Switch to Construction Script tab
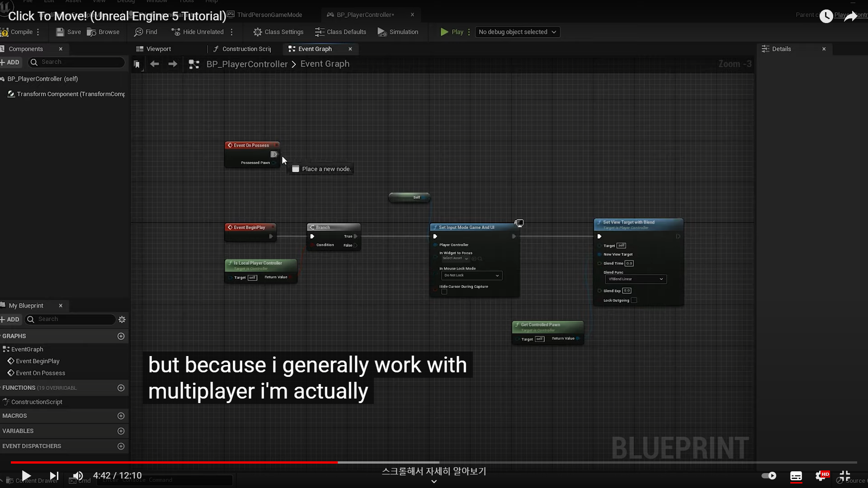This screenshot has height=488, width=868. point(246,49)
